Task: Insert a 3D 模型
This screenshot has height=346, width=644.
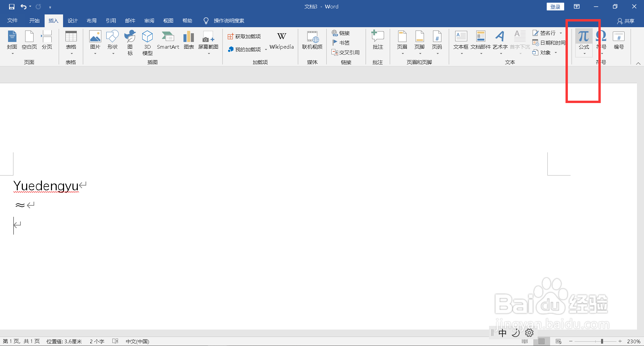Action: (148, 43)
